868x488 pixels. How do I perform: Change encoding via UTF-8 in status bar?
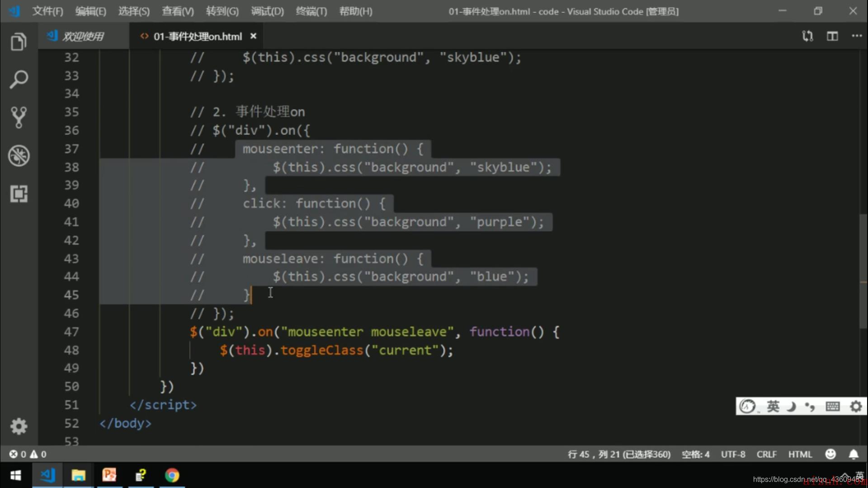(733, 454)
